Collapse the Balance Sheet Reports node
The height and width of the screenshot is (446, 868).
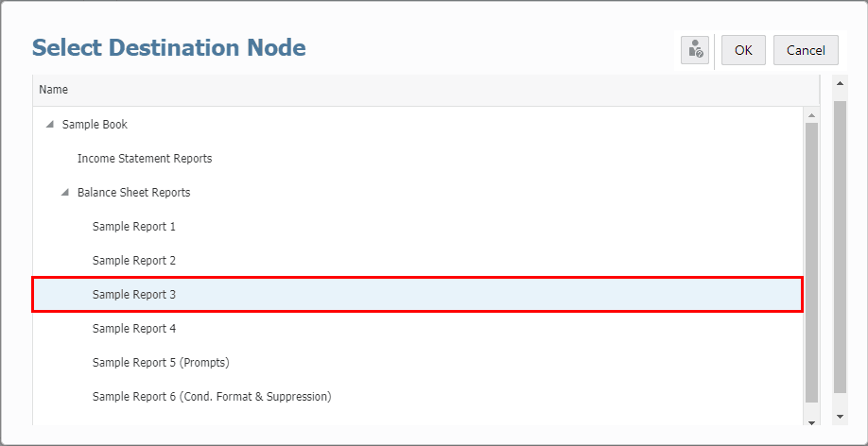(64, 193)
